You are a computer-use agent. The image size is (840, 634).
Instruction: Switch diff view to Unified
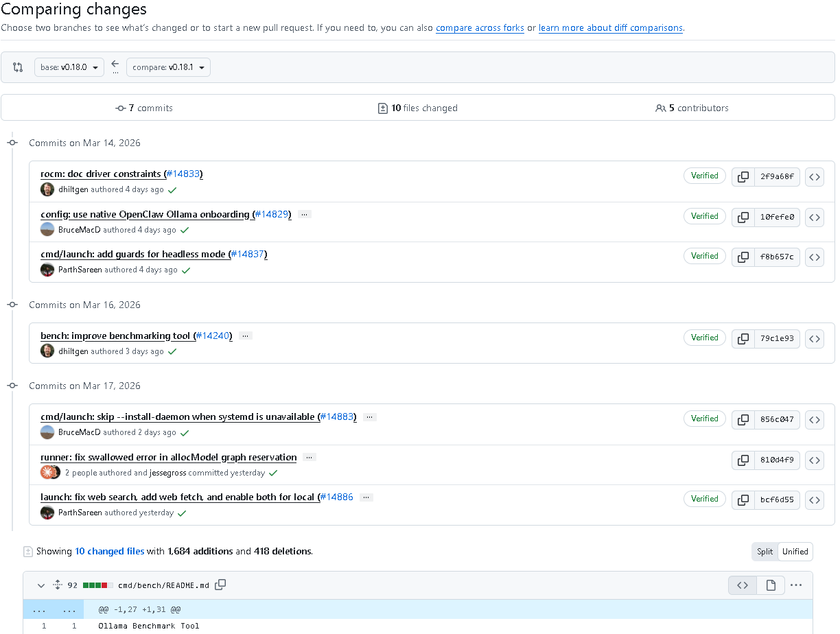pos(795,552)
